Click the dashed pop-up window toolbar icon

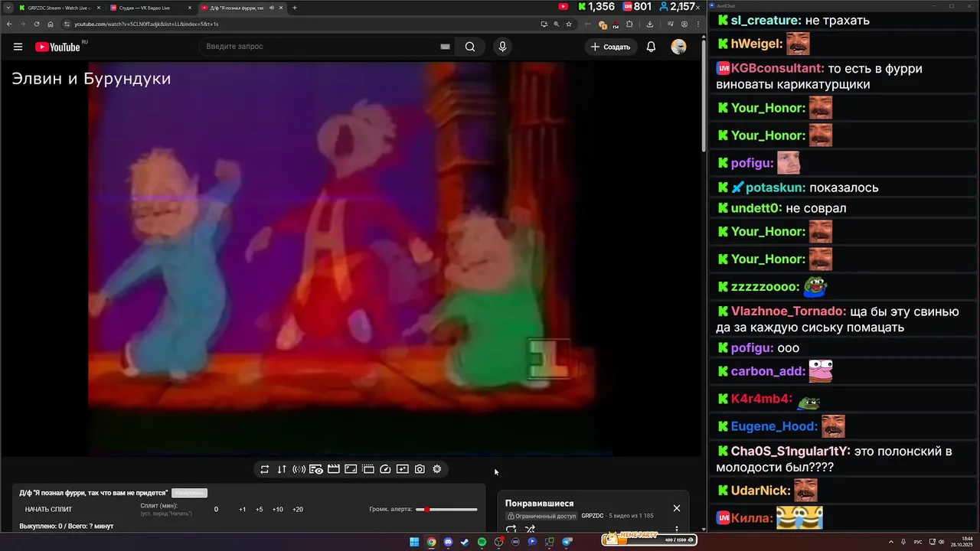368,469
